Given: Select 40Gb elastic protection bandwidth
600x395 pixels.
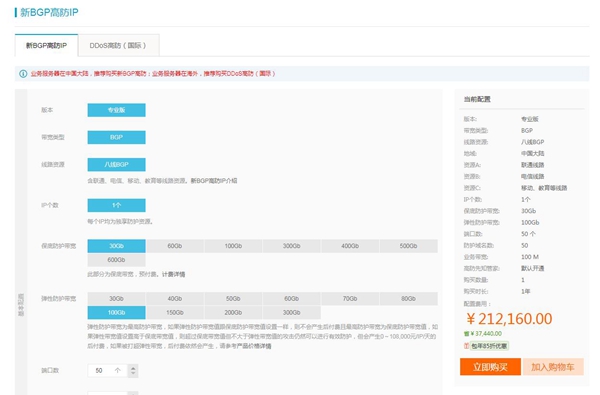Looking at the screenshot, I should [x=175, y=299].
